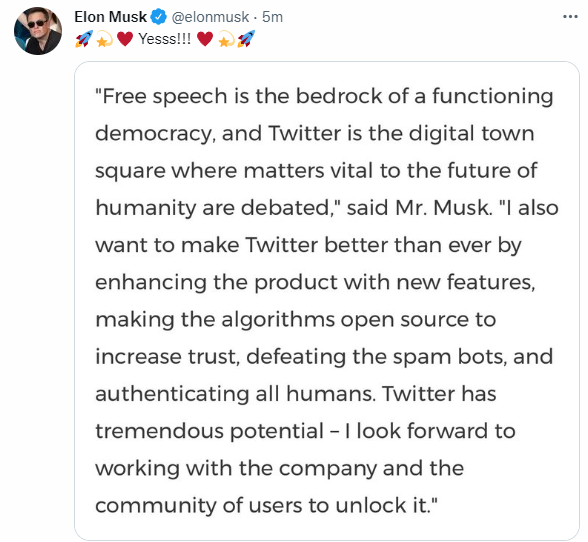The height and width of the screenshot is (542, 588).
Task: Click the closing words "unlock it."
Action: pyautogui.click(x=384, y=506)
